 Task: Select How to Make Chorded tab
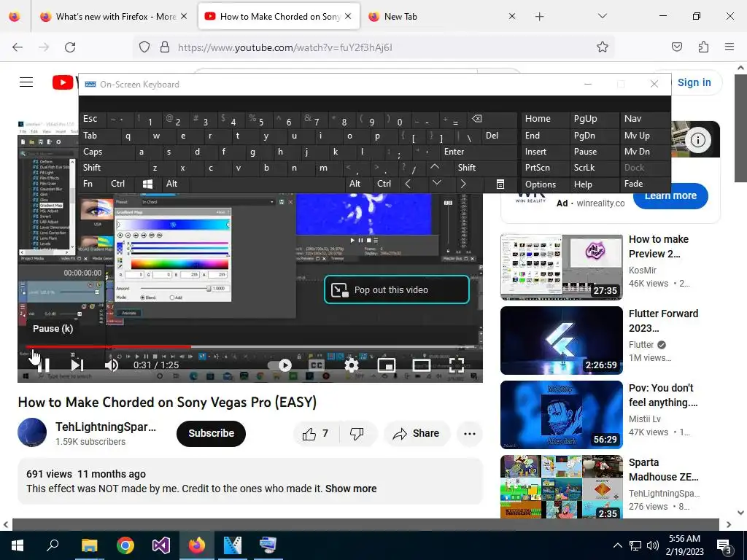[279, 17]
